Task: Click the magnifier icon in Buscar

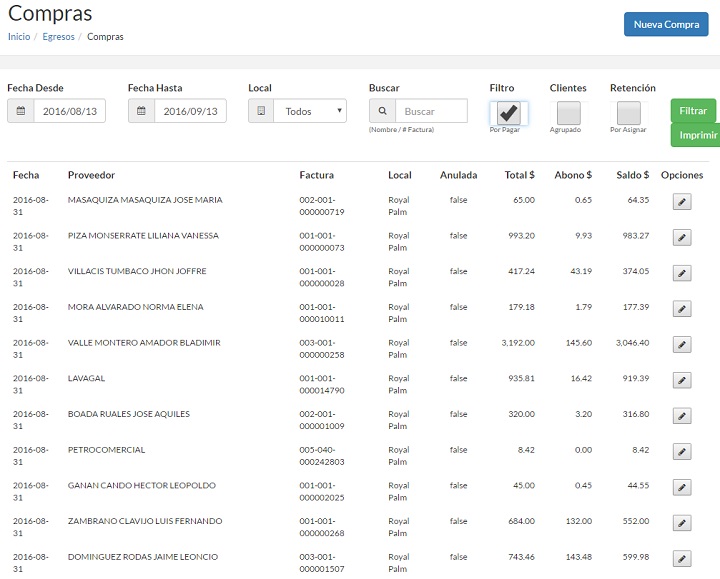Action: point(382,111)
